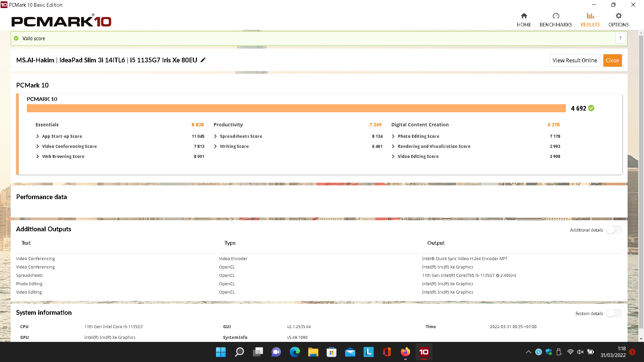
Task: Launch Microsoft Edge from taskbar
Action: click(294, 352)
